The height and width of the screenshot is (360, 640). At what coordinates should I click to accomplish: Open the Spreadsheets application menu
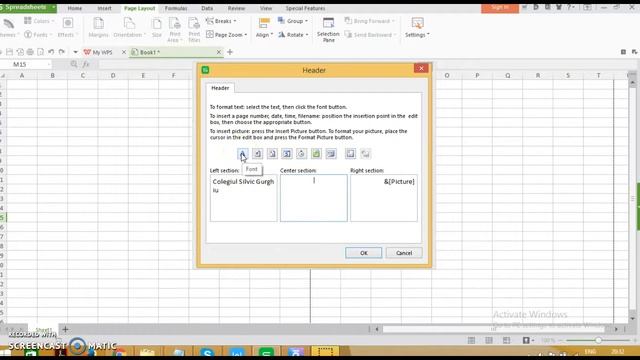[x=28, y=8]
